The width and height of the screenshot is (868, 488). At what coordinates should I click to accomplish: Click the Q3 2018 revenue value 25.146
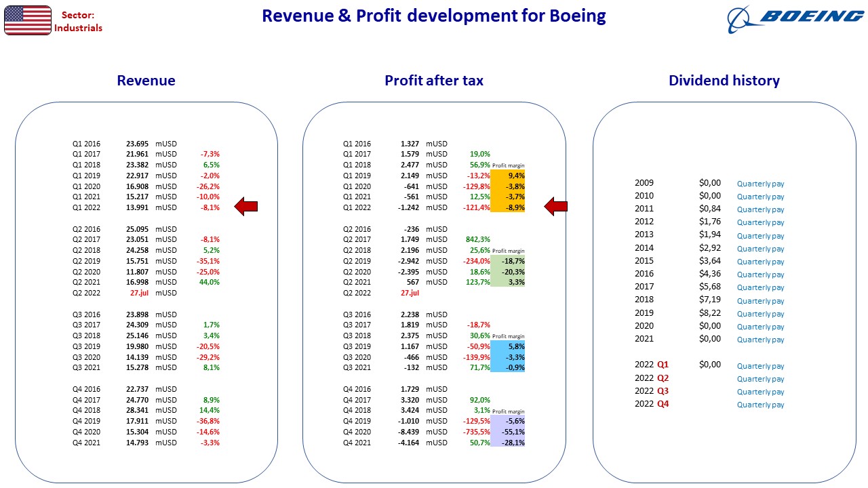[x=136, y=335]
